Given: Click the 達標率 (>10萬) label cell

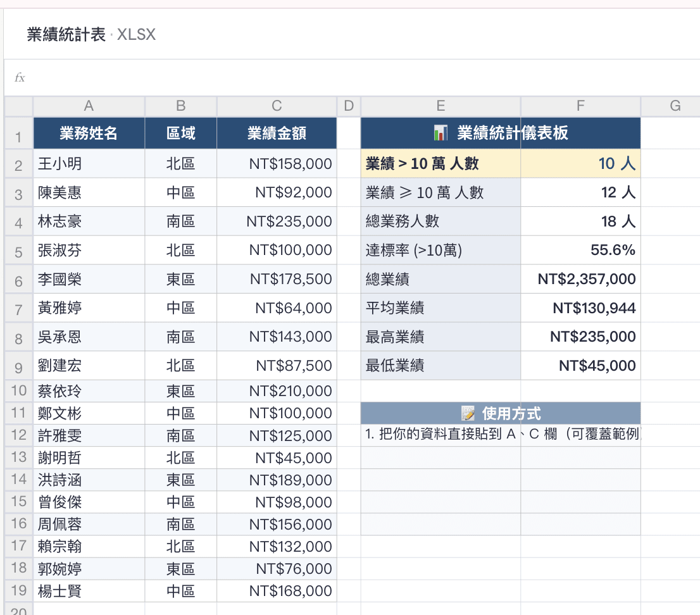Looking at the screenshot, I should [441, 250].
